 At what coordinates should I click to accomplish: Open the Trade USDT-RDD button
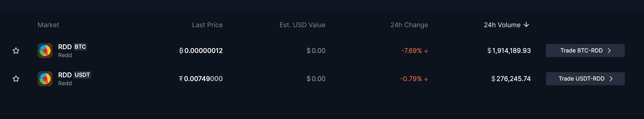pyautogui.click(x=585, y=79)
